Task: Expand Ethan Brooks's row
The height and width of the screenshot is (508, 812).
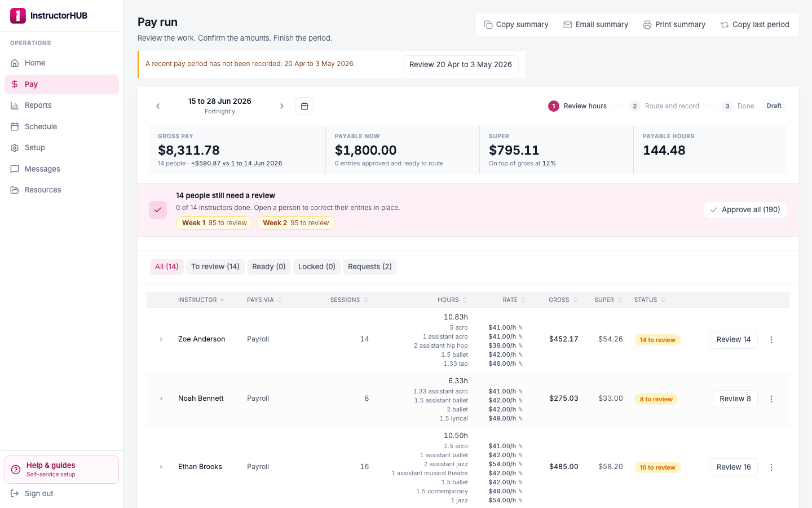Action: coord(161,467)
